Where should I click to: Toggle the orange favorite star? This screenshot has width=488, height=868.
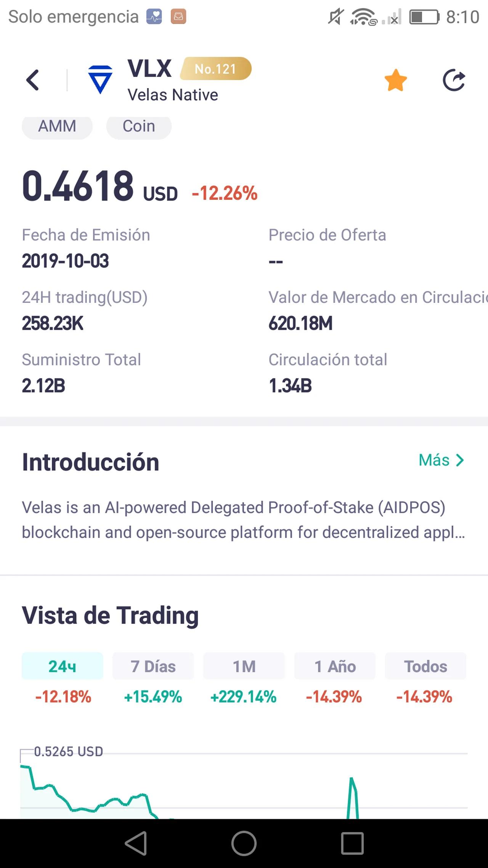(395, 80)
